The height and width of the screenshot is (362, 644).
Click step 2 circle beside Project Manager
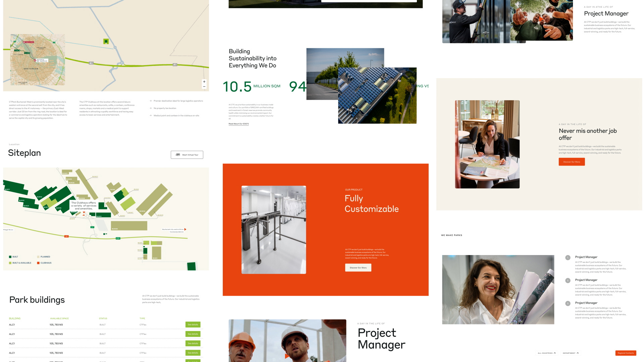pyautogui.click(x=568, y=281)
